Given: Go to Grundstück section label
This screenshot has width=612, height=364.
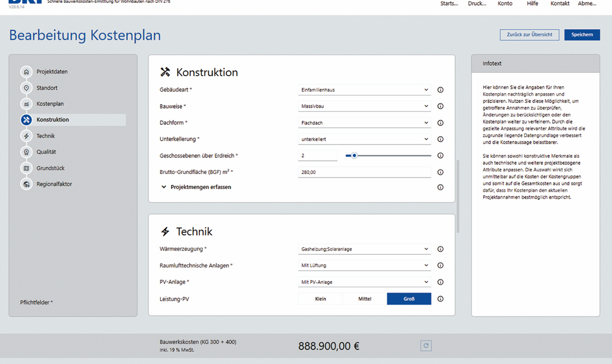Looking at the screenshot, I should pos(50,168).
